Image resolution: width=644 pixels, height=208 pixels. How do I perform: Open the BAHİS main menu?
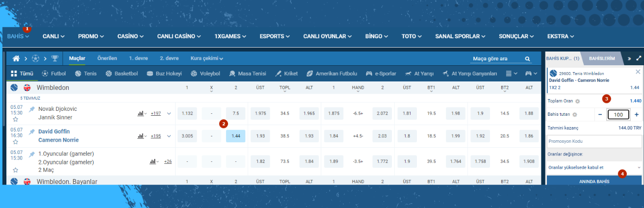coord(18,36)
